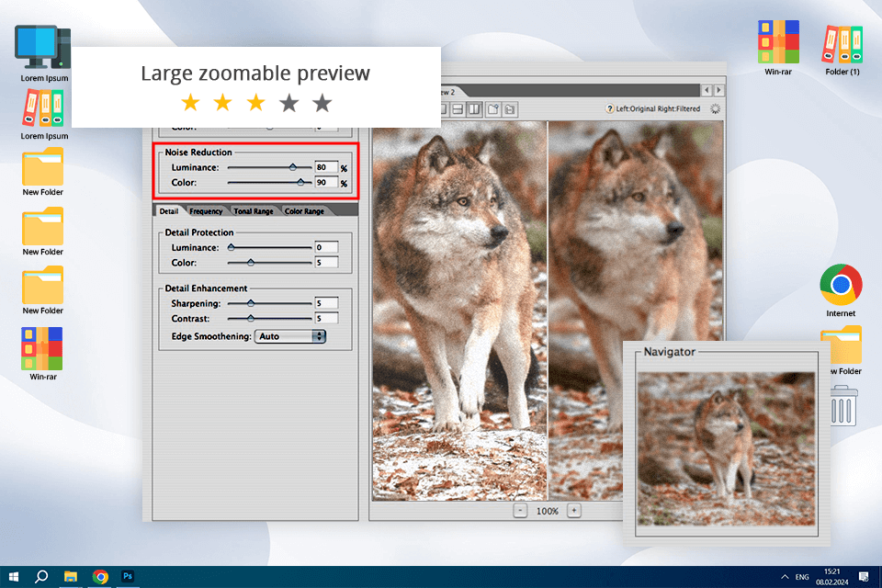
Task: Open the notification center icon
Action: [x=864, y=577]
